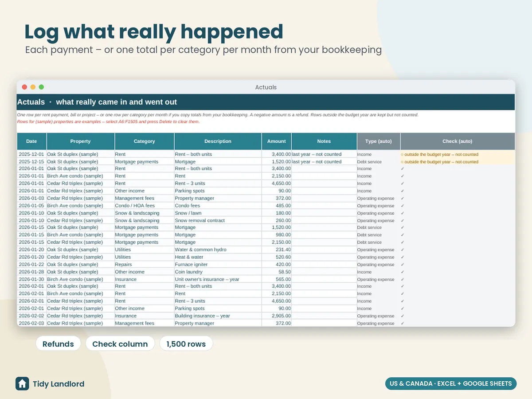Select the Furnace igniter description cell
This screenshot has height=399, width=532.
coord(218,265)
